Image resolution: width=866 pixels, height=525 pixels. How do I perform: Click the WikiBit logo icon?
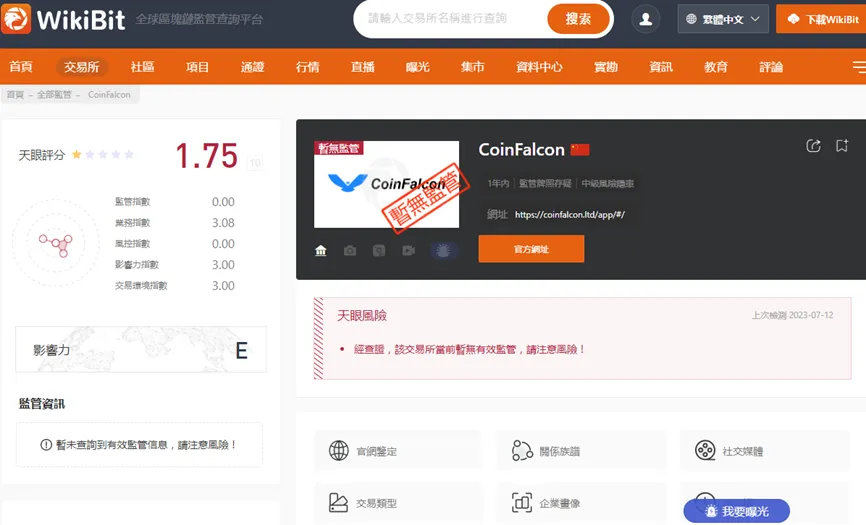(16, 19)
